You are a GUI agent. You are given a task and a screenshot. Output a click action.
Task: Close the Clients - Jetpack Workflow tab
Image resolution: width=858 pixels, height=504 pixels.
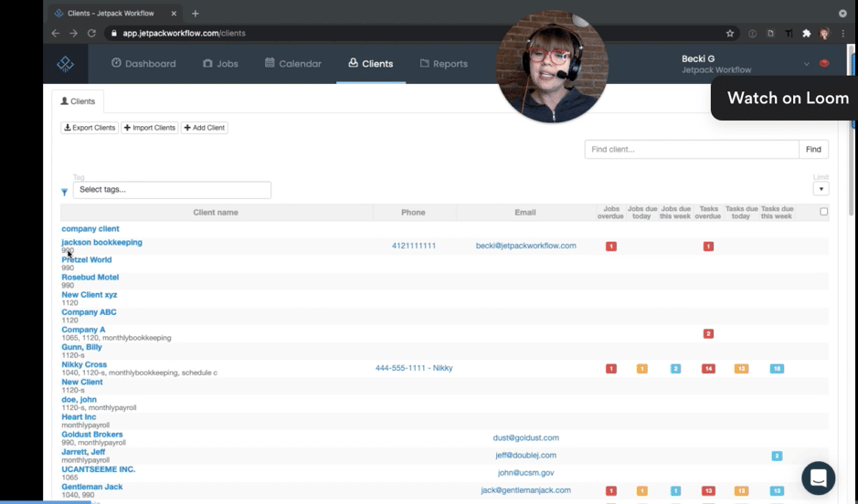click(x=174, y=13)
